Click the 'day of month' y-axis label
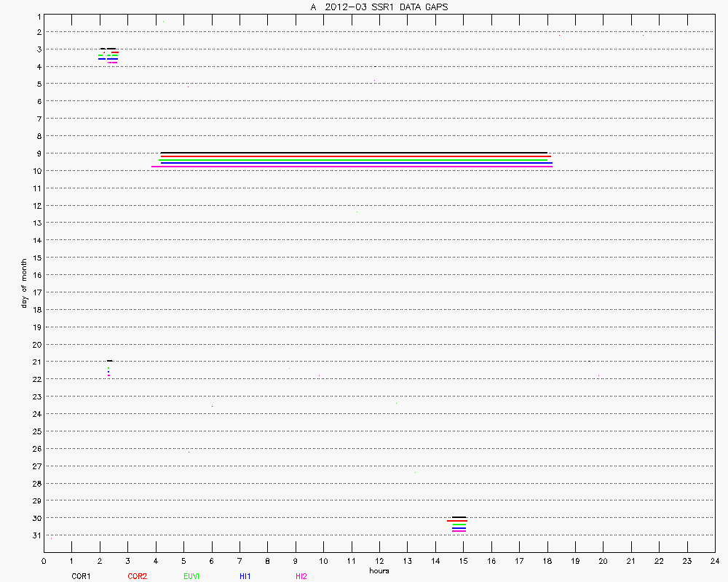The height and width of the screenshot is (582, 728). (x=24, y=283)
